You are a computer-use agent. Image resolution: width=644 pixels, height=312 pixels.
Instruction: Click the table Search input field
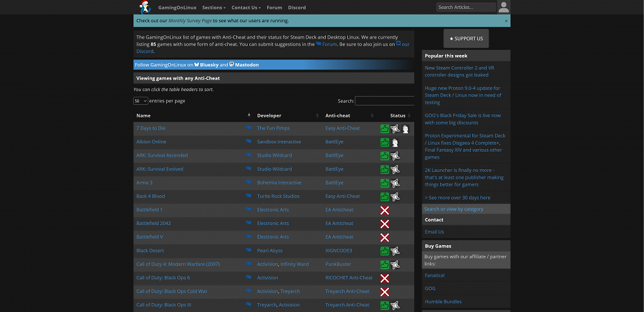pyautogui.click(x=385, y=100)
